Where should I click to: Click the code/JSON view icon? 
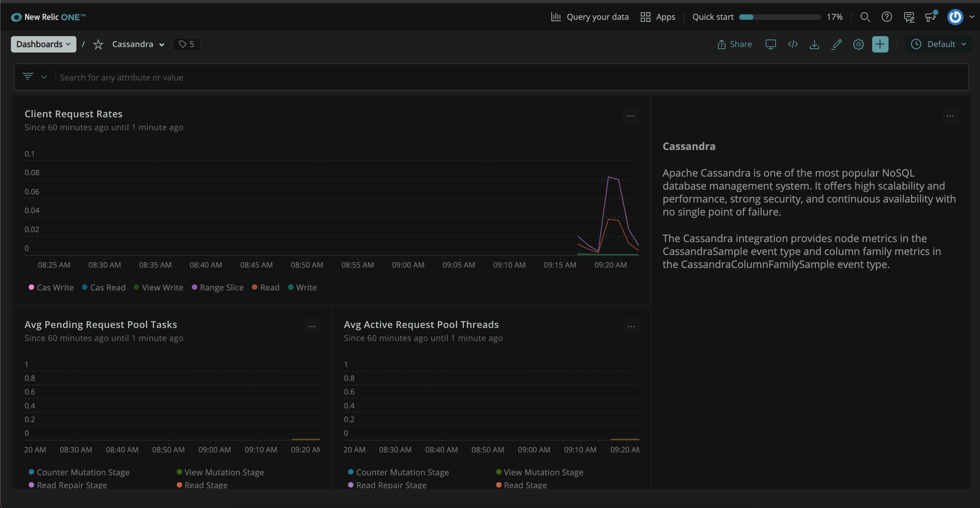(793, 44)
